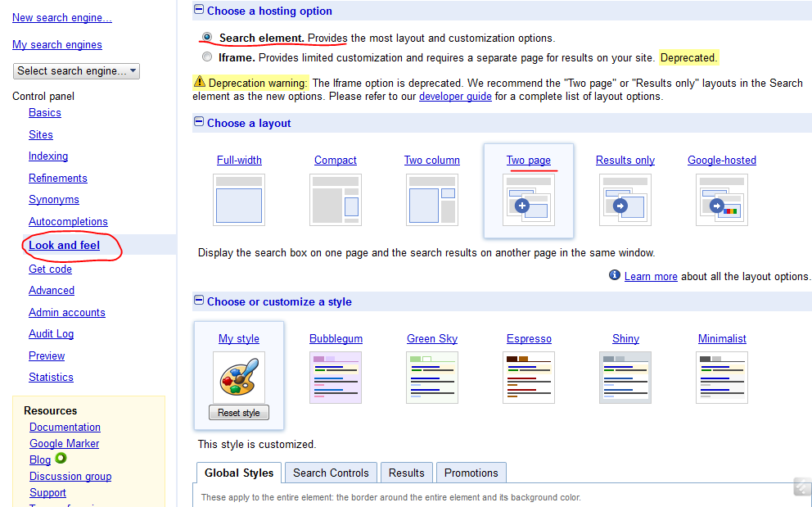Open the Google Marker resource link

point(64,444)
